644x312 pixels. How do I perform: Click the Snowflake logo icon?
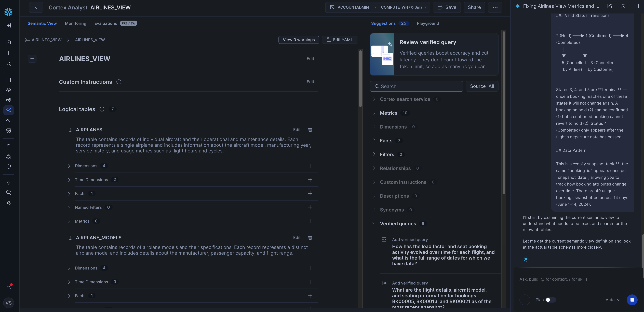[8, 12]
